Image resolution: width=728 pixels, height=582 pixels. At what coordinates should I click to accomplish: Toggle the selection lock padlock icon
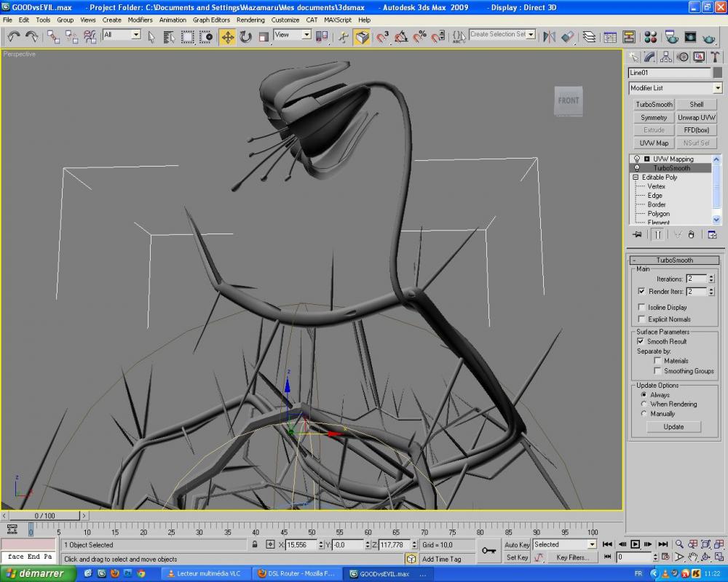coord(255,544)
